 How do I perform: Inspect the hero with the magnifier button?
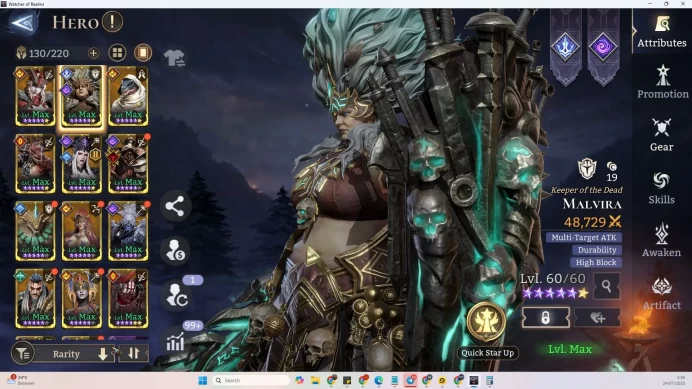pyautogui.click(x=606, y=287)
